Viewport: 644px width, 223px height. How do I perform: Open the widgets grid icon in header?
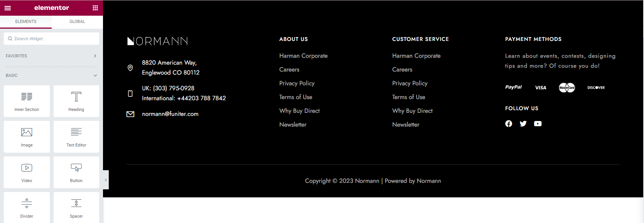(95, 8)
